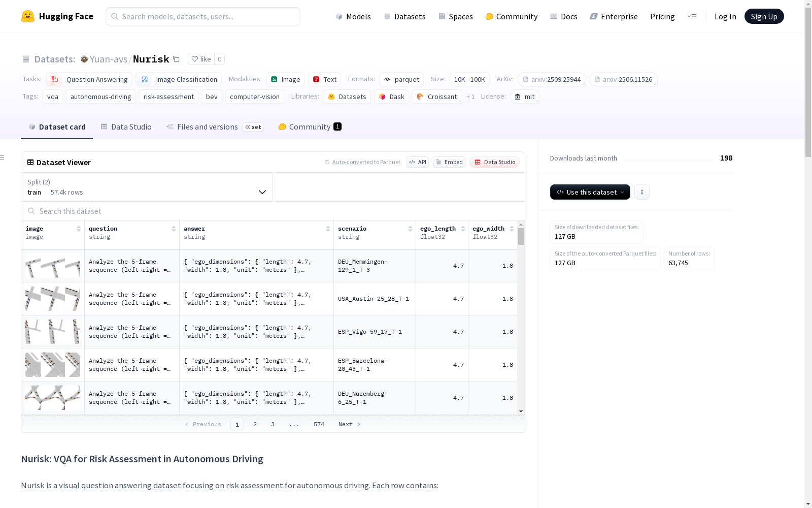This screenshot has height=508, width=812.
Task: Click the Yuan-avs author link
Action: click(x=109, y=59)
